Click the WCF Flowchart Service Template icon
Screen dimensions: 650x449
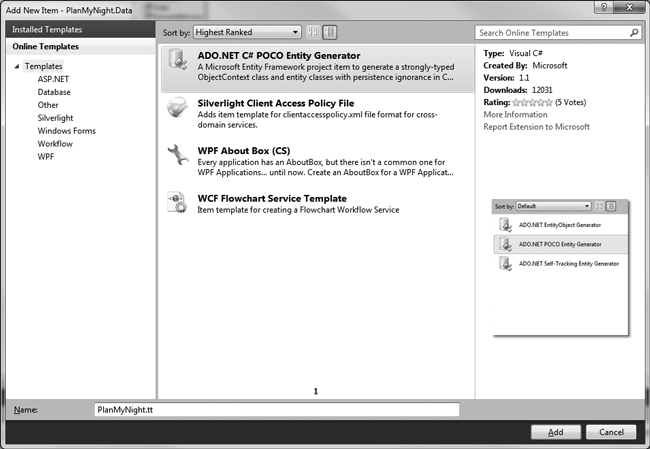177,202
